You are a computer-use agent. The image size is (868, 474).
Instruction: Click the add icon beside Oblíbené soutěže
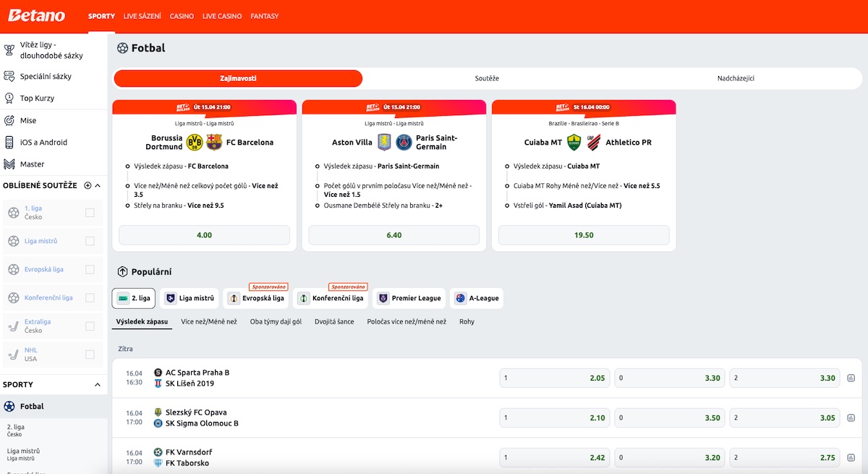point(88,186)
